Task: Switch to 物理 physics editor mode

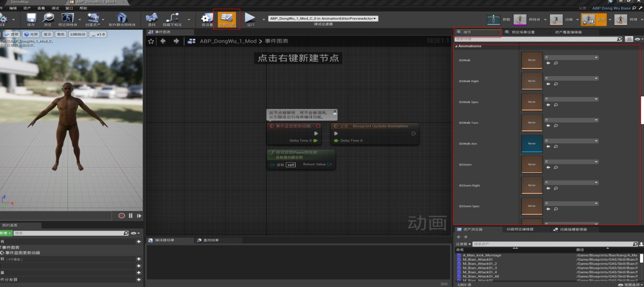Action: click(x=621, y=19)
